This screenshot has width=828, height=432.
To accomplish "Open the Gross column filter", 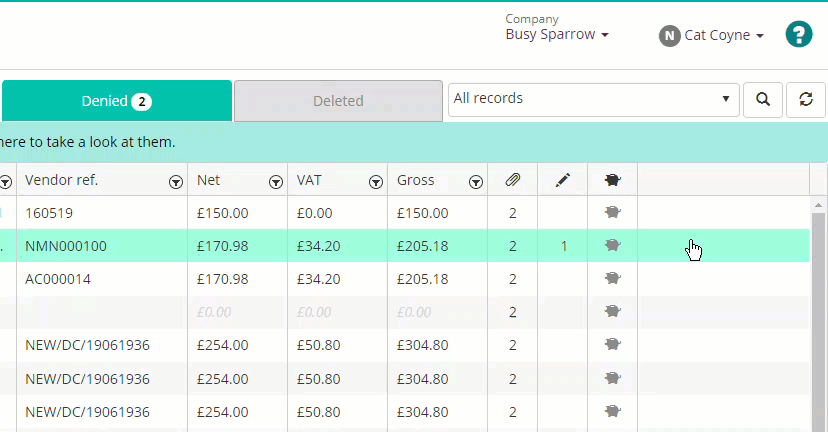I will (x=476, y=182).
